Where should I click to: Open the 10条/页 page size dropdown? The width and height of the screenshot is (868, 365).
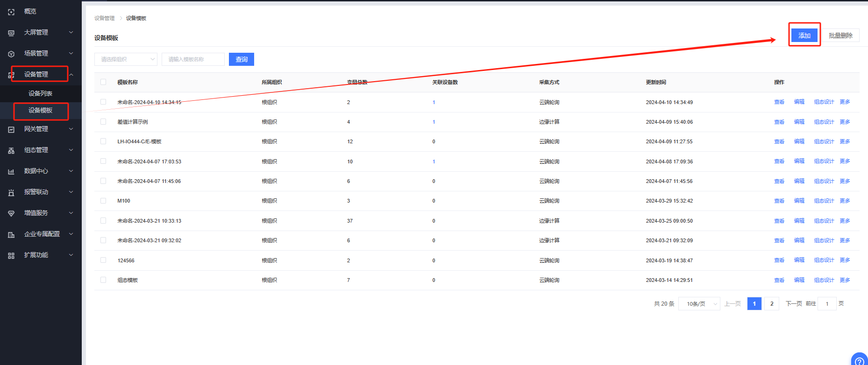(x=699, y=304)
